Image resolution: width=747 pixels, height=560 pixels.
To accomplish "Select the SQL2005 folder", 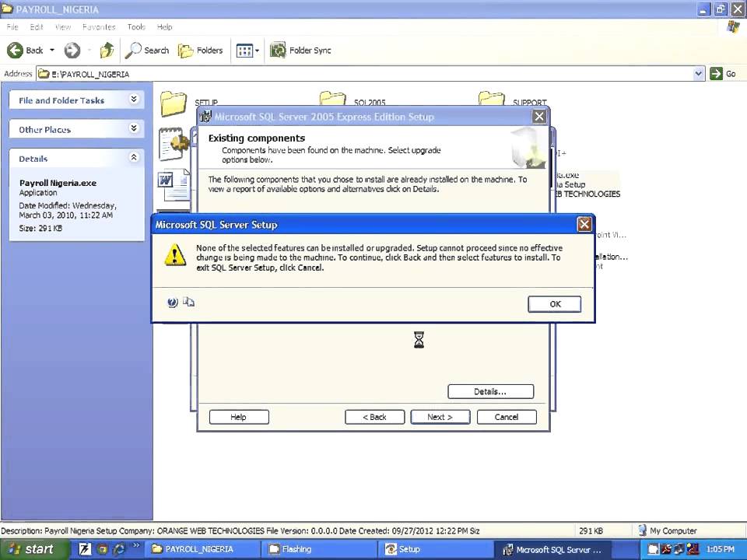I will point(352,100).
